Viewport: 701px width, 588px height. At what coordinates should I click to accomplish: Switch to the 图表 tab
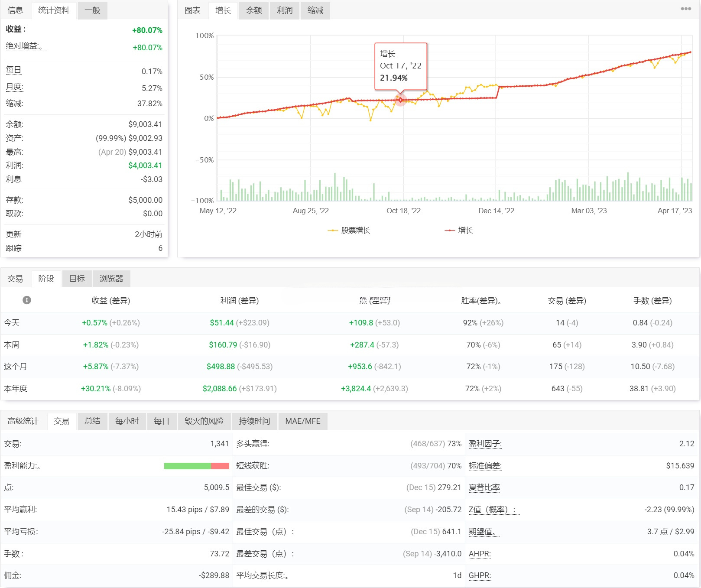192,10
